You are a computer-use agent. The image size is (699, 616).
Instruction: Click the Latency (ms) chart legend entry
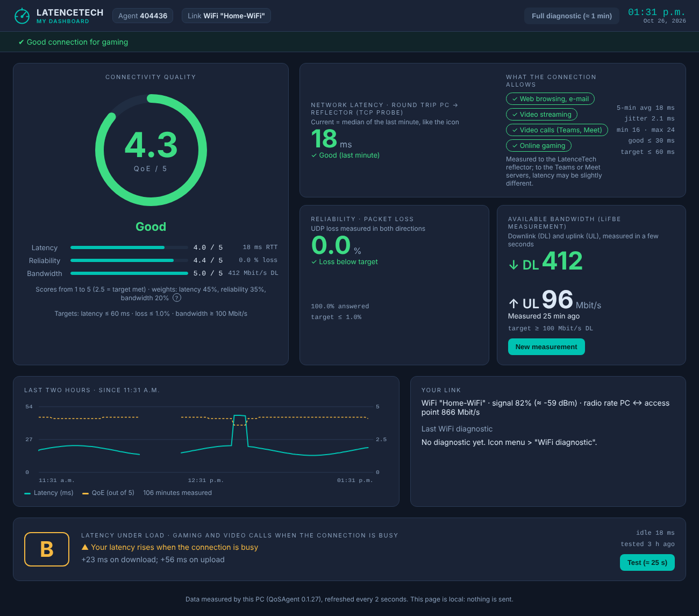(x=49, y=493)
